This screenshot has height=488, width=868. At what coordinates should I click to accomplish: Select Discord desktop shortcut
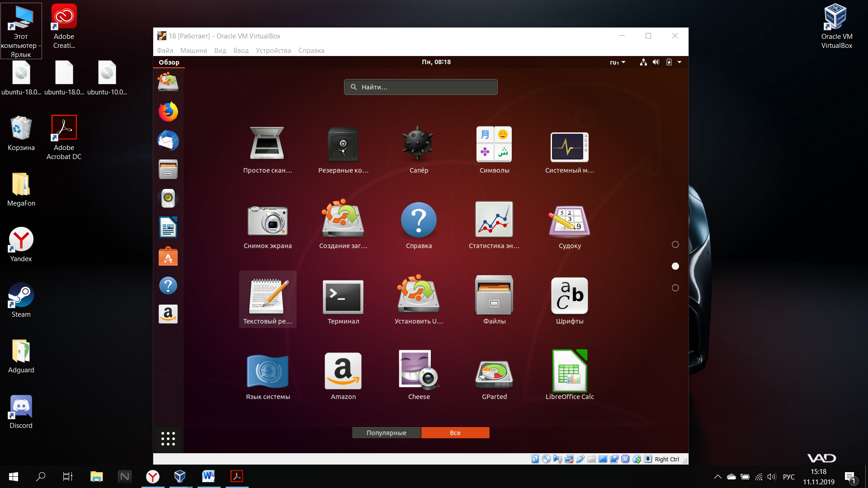tap(21, 412)
